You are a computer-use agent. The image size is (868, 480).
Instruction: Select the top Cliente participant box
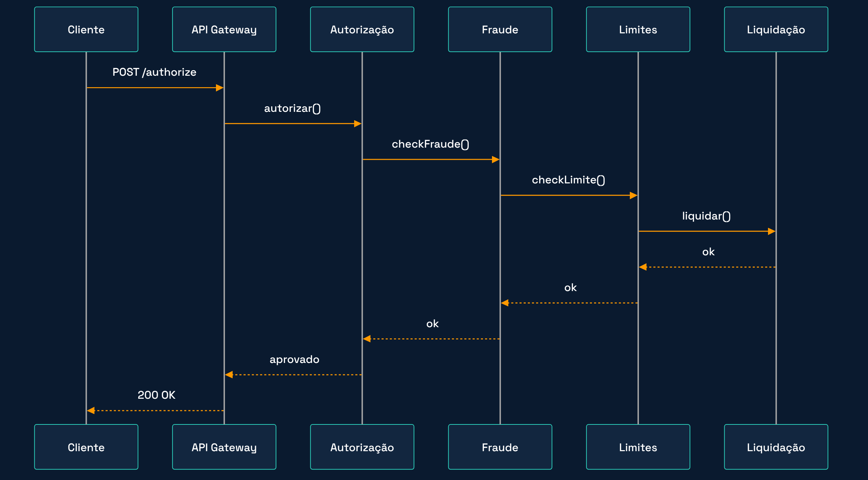pyautogui.click(x=86, y=30)
